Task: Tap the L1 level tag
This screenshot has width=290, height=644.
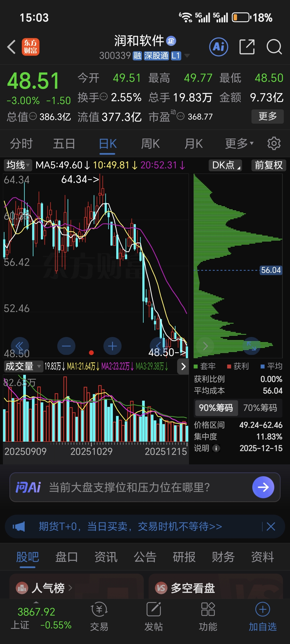Action: 176,56
